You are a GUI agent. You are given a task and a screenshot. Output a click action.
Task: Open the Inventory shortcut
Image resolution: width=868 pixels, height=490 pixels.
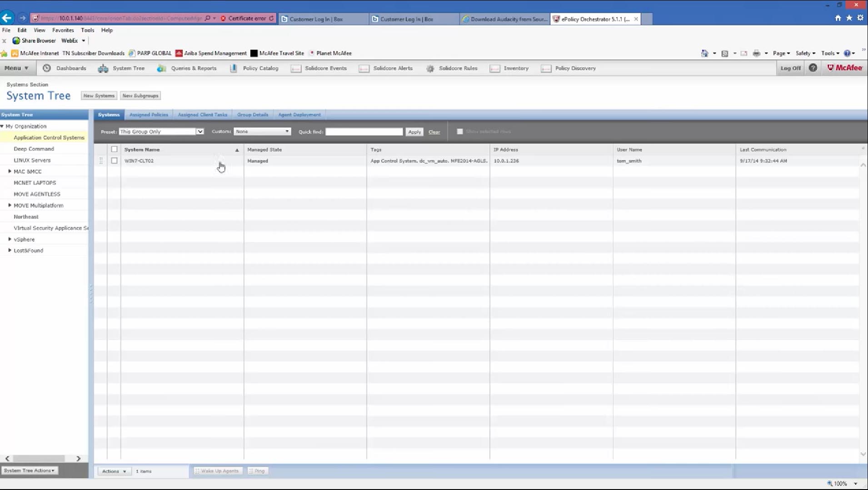pos(509,68)
